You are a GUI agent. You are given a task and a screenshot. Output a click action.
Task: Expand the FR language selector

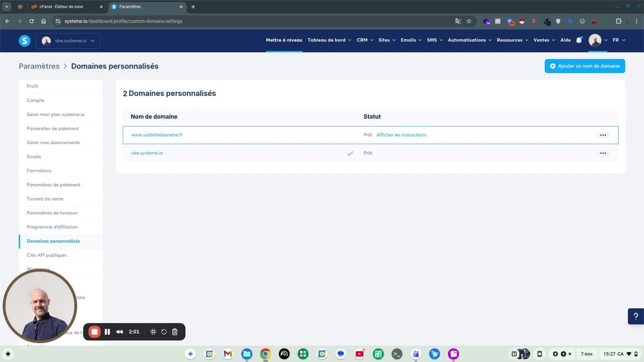click(619, 40)
